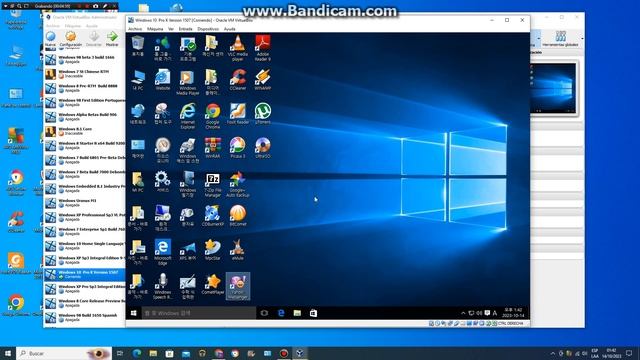The height and width of the screenshot is (360, 640).
Task: Open BitComet shortcut on guest desktop
Action: point(238,216)
